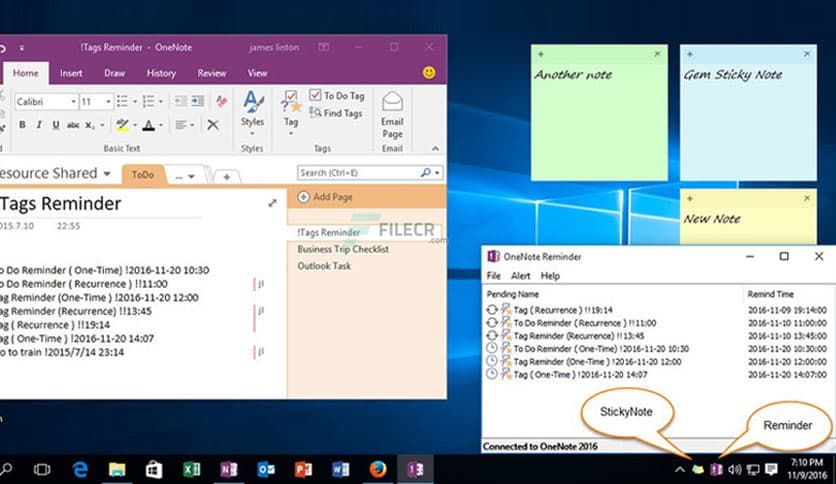
Task: Click the paragraph alignment icon
Action: click(x=181, y=125)
